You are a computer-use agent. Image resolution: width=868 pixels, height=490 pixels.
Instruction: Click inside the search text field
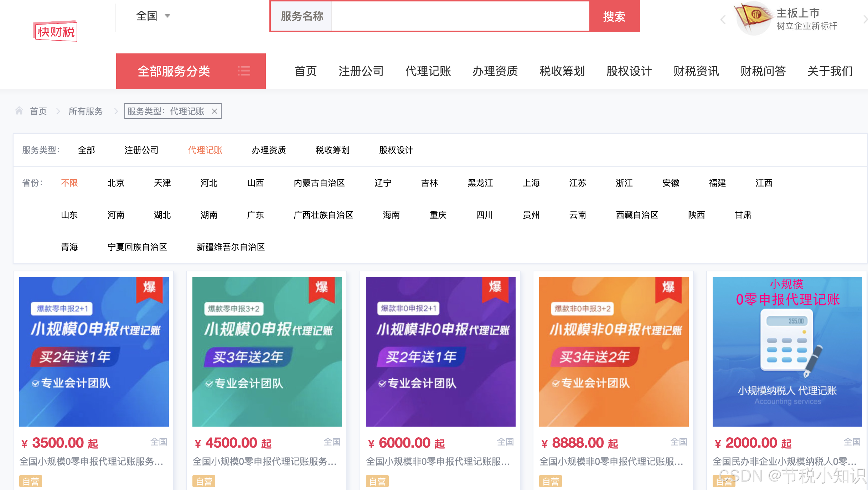click(x=460, y=16)
